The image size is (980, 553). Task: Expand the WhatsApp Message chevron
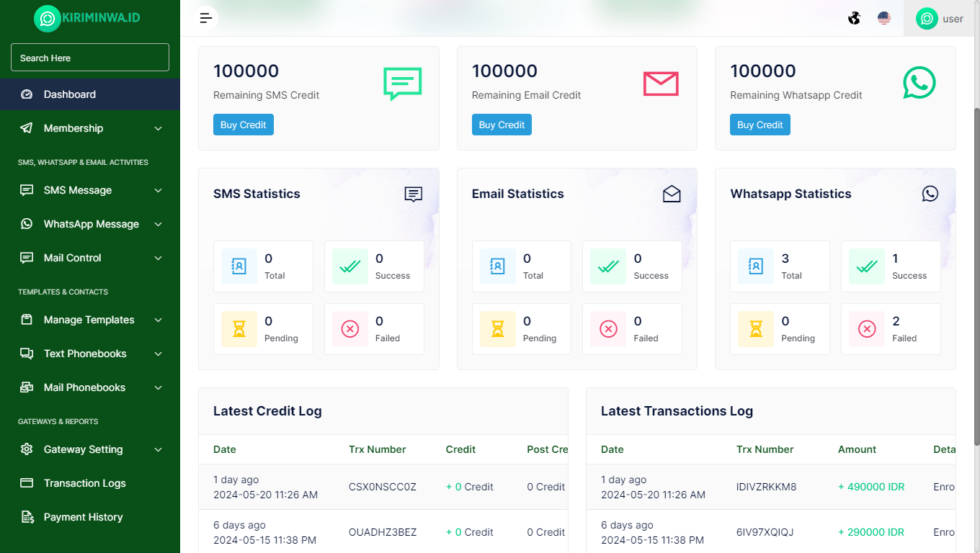tap(159, 224)
